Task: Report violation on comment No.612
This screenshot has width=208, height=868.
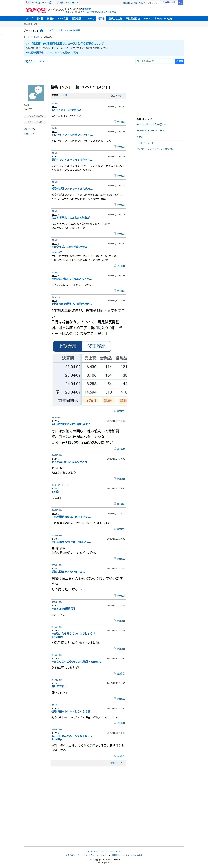Action: [119, 266]
